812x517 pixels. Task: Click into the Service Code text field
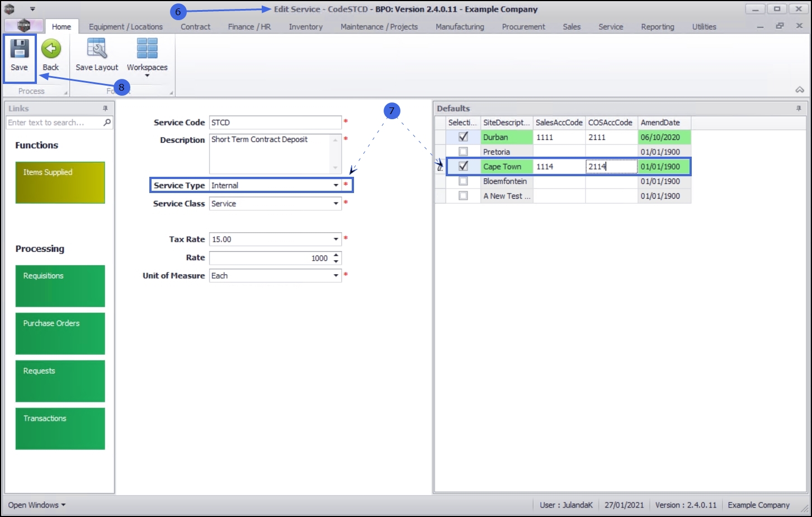coord(275,123)
